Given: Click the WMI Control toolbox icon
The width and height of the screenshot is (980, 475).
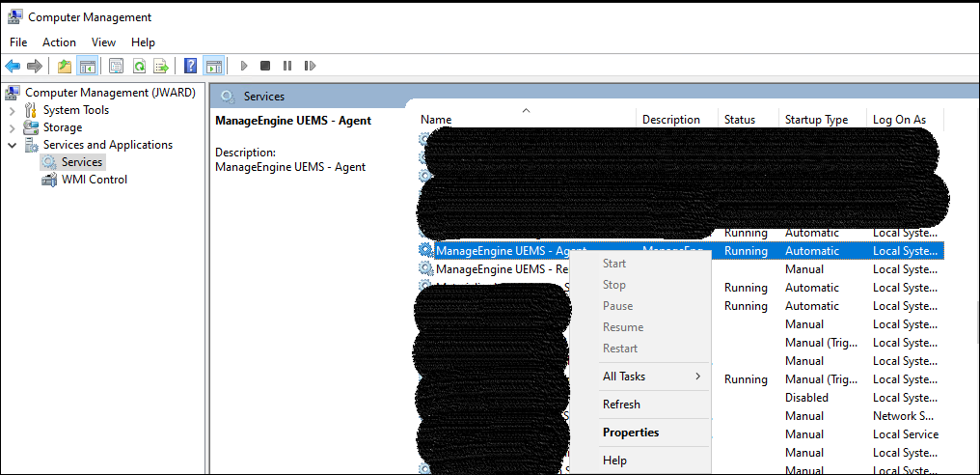Looking at the screenshot, I should click(49, 180).
